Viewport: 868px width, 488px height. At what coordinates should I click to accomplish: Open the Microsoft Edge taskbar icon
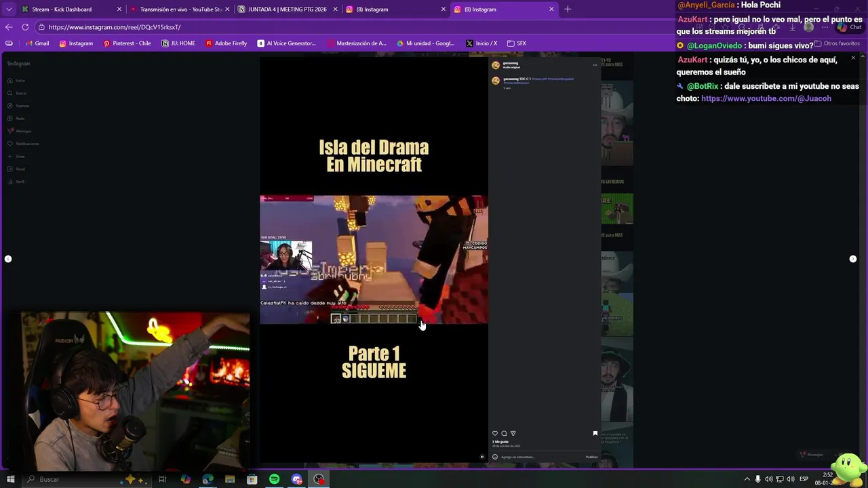coord(208,479)
